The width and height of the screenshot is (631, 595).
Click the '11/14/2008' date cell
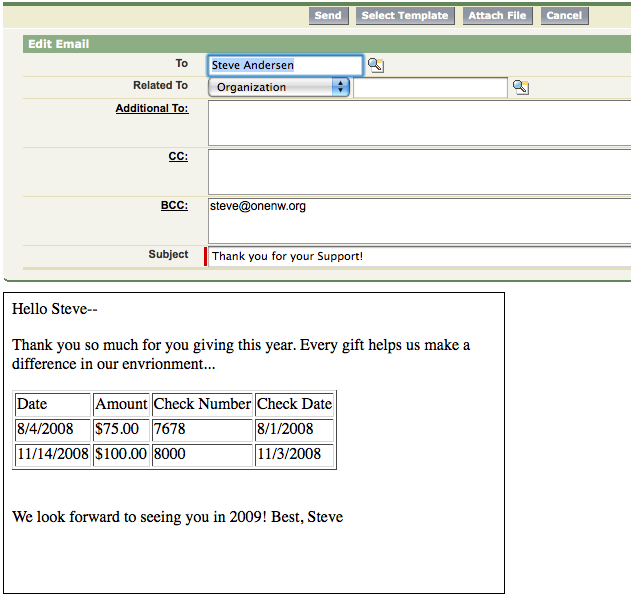click(x=53, y=455)
